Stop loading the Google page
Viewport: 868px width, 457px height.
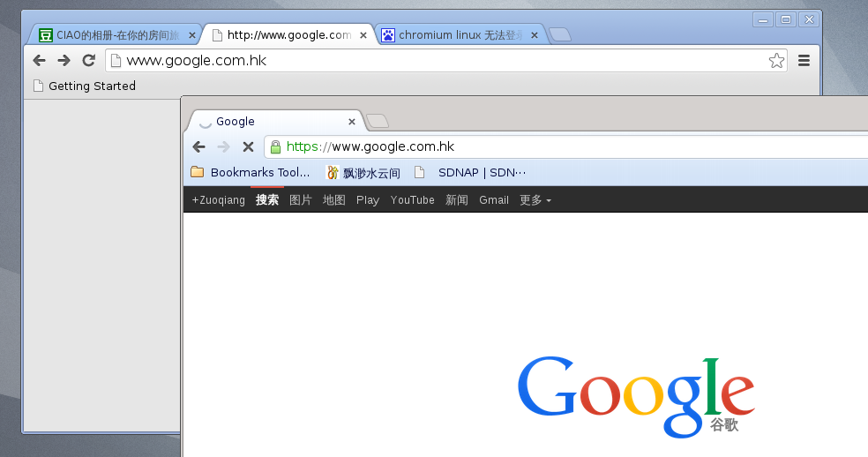tap(248, 146)
